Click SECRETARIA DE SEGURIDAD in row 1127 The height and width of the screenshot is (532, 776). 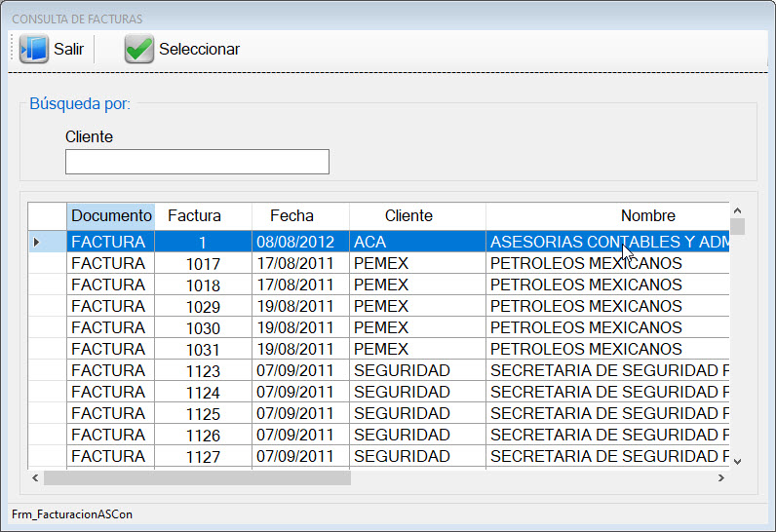(x=607, y=456)
